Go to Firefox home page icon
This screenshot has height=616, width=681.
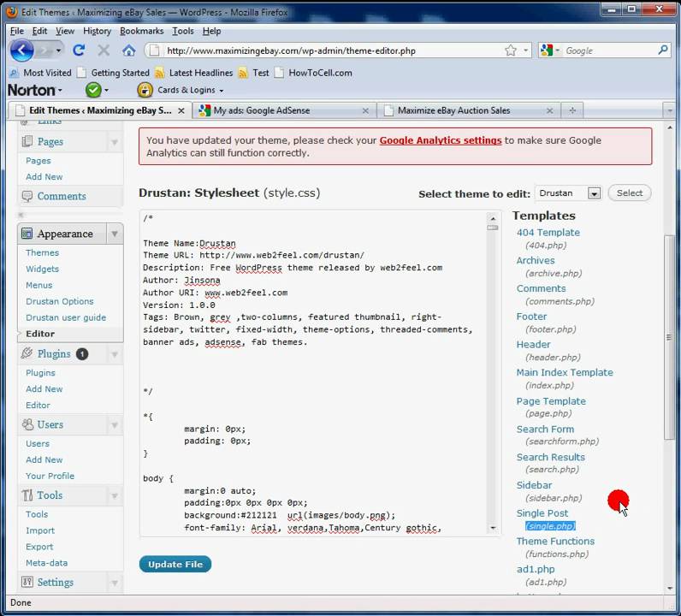pos(128,50)
